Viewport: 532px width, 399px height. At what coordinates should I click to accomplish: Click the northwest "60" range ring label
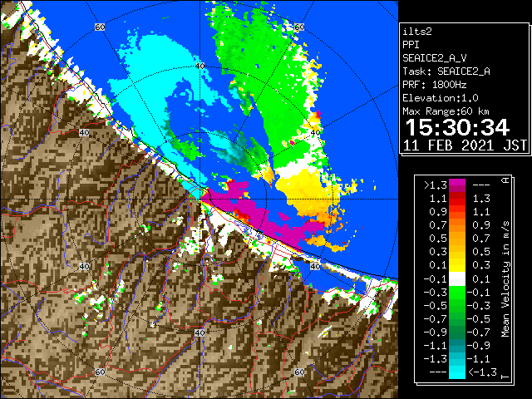[x=100, y=27]
